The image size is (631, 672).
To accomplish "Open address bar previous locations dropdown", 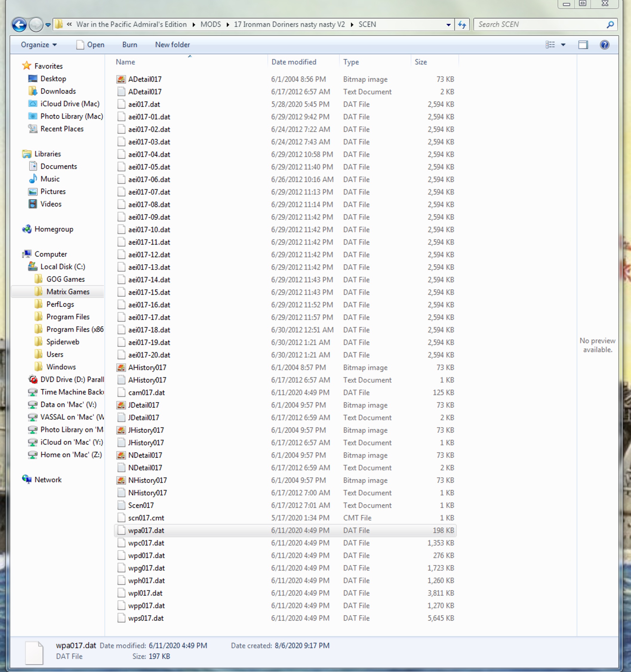I will click(448, 25).
